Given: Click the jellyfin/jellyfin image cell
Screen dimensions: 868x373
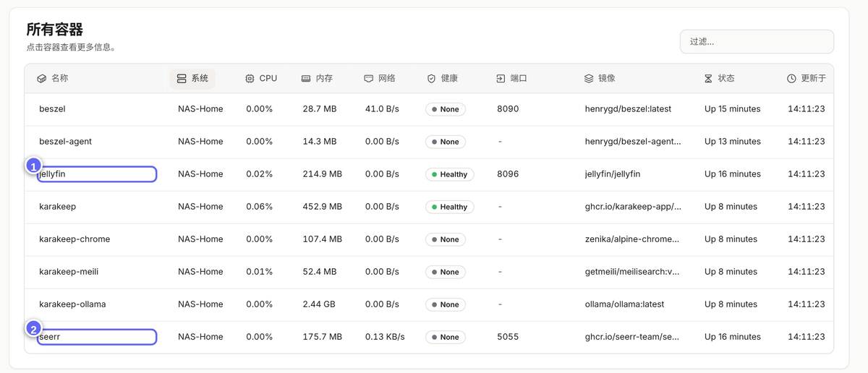Looking at the screenshot, I should [613, 174].
